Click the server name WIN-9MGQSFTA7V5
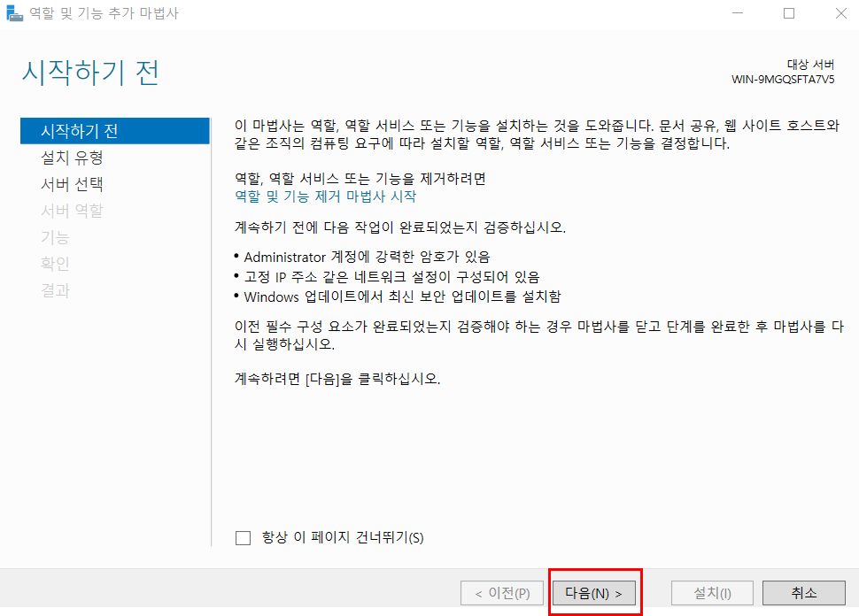This screenshot has height=616, width=859. point(783,80)
